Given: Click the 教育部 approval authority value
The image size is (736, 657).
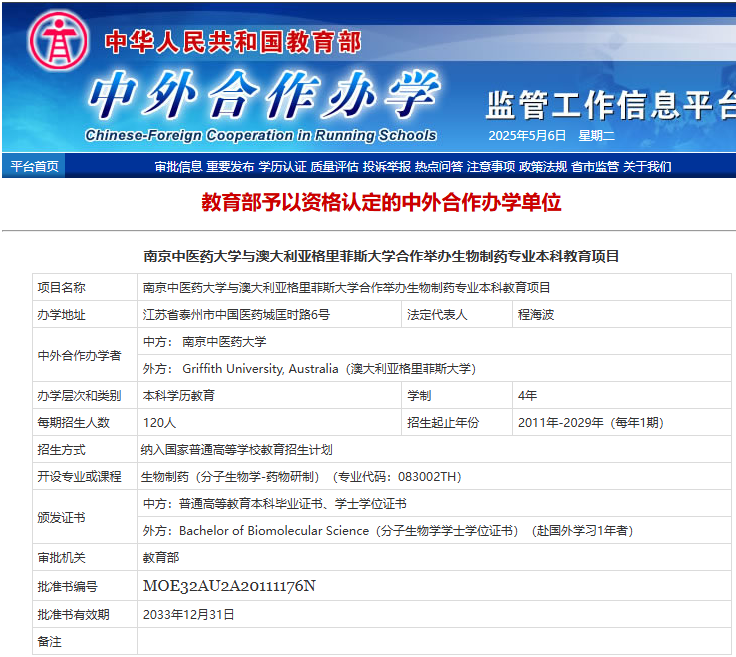Looking at the screenshot, I should pos(161,558).
